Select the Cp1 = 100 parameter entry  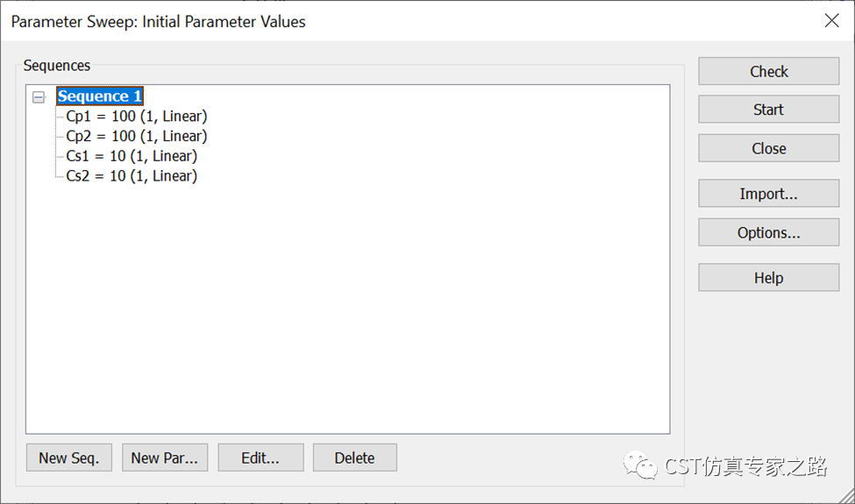[x=136, y=116]
